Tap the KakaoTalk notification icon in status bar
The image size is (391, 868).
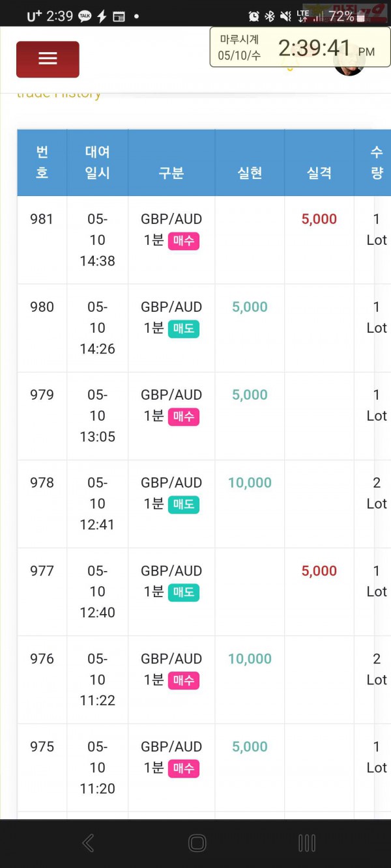click(85, 17)
